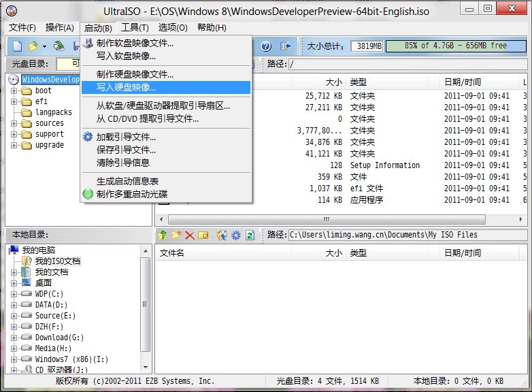Select the langpacks folder in image tree
Viewport: 532px width, 392px height.
[54, 112]
